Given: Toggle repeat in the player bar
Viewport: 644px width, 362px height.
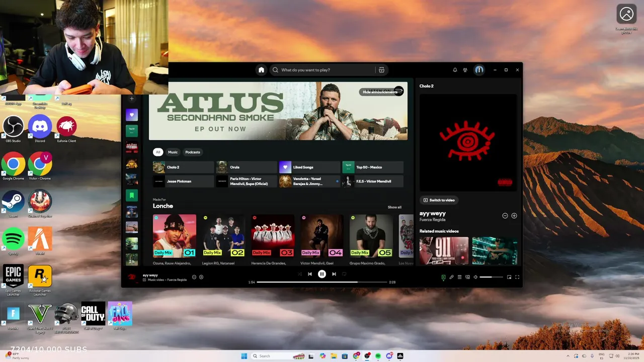Looking at the screenshot, I should 344,274.
